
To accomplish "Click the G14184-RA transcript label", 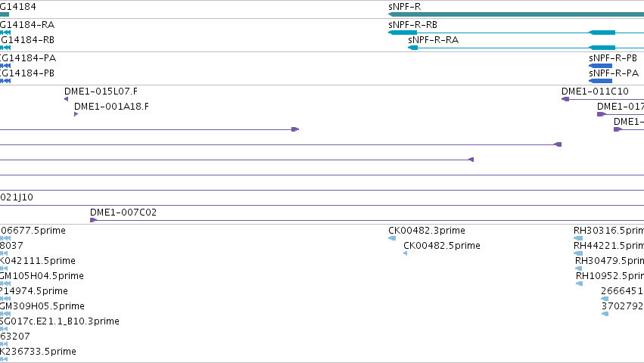I will (x=27, y=25).
